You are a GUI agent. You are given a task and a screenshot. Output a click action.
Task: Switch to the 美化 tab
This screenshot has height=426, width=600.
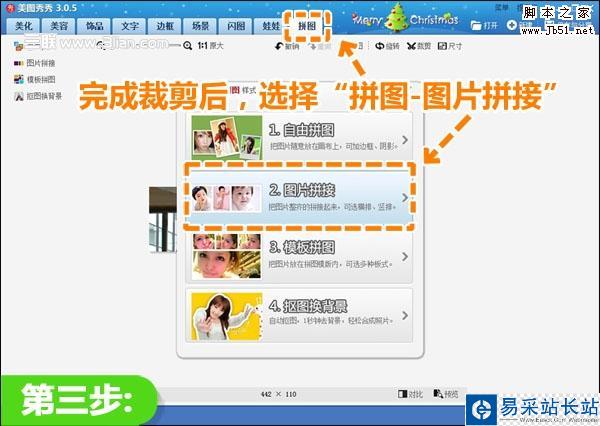point(24,26)
